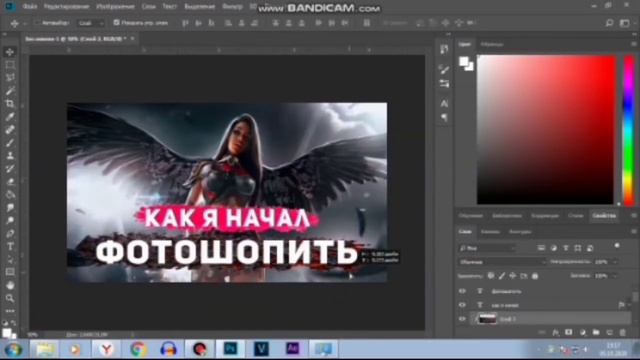Click the vertical hue spectrum slider
The height and width of the screenshot is (360, 640).
[x=629, y=130]
